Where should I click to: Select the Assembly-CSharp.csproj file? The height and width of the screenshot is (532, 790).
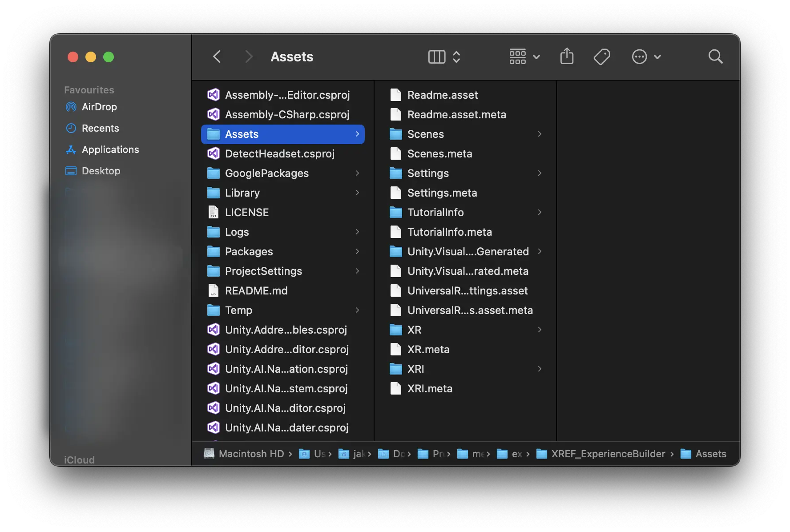(287, 114)
